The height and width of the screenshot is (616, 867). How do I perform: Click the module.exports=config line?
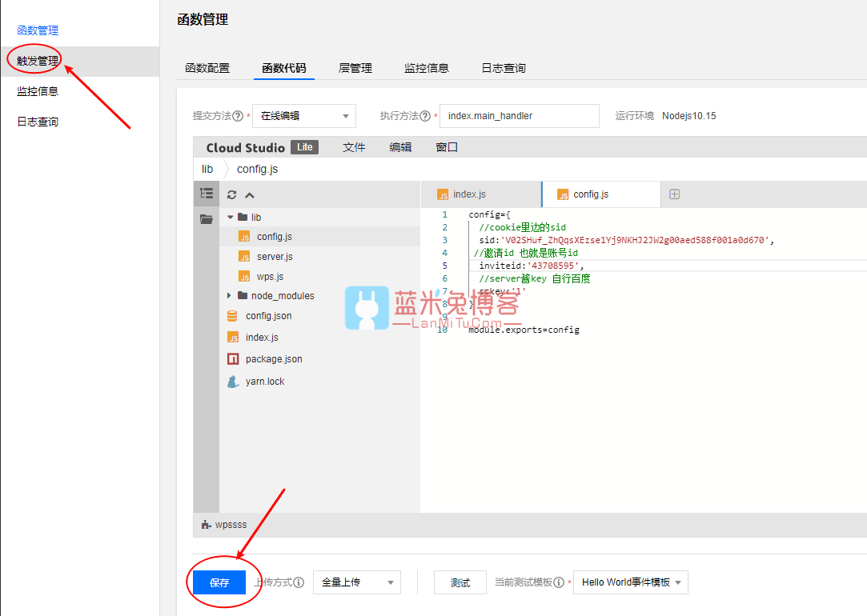pos(524,330)
